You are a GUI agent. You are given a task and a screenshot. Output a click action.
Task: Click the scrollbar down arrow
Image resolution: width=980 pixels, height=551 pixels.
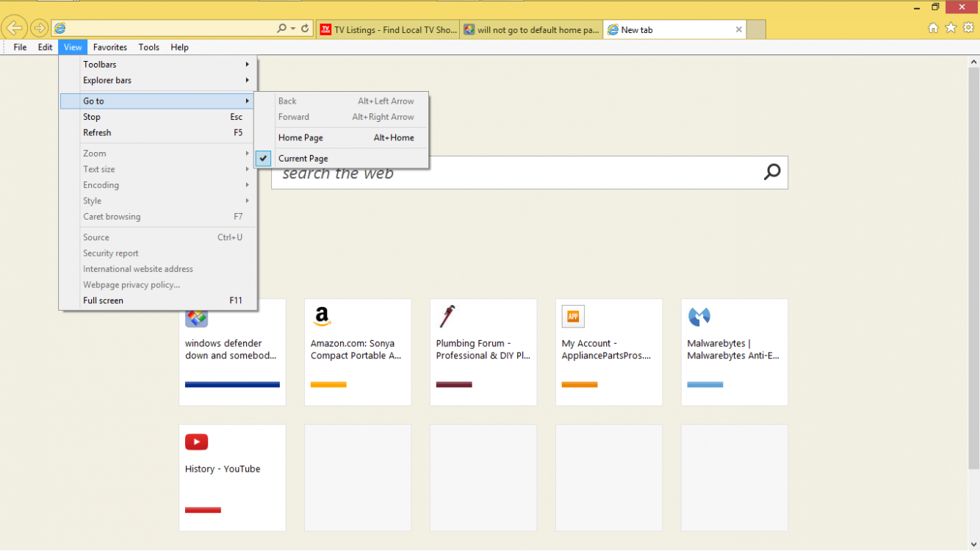[974, 544]
